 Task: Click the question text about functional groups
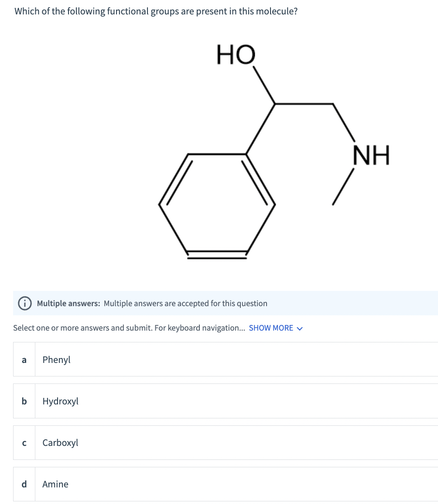(x=156, y=11)
